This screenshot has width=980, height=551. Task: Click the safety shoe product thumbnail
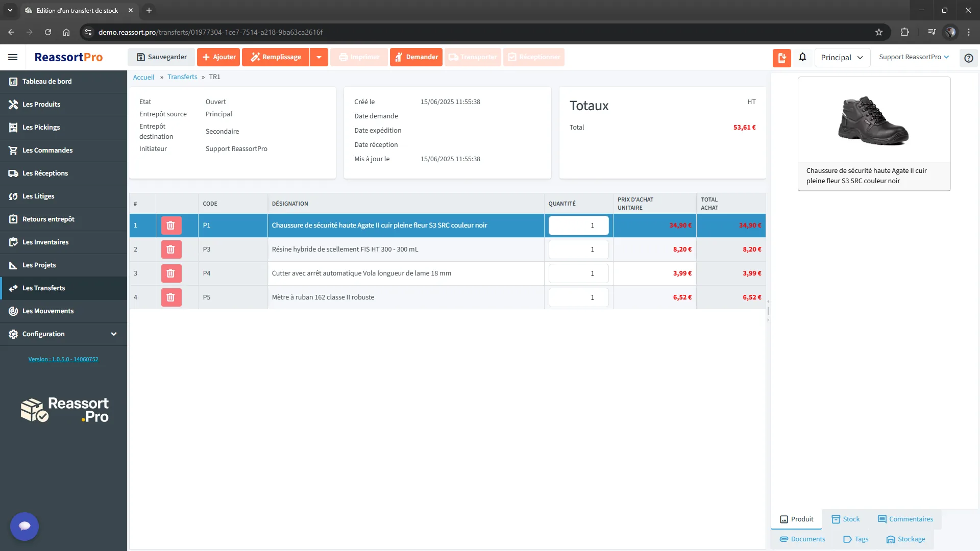873,120
